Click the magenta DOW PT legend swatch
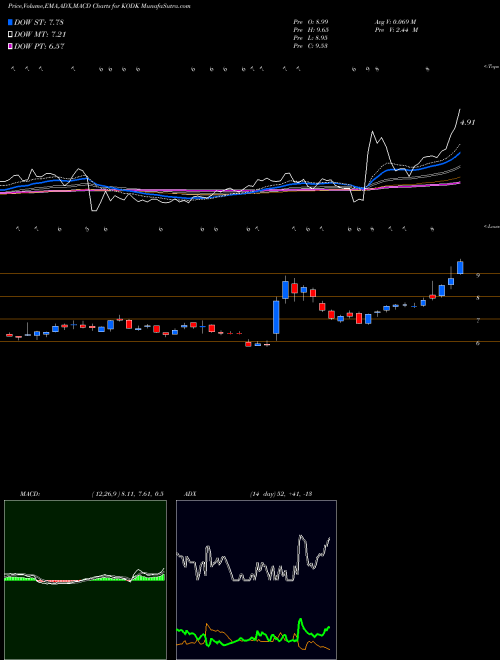This screenshot has height=660, width=500. 10,47
